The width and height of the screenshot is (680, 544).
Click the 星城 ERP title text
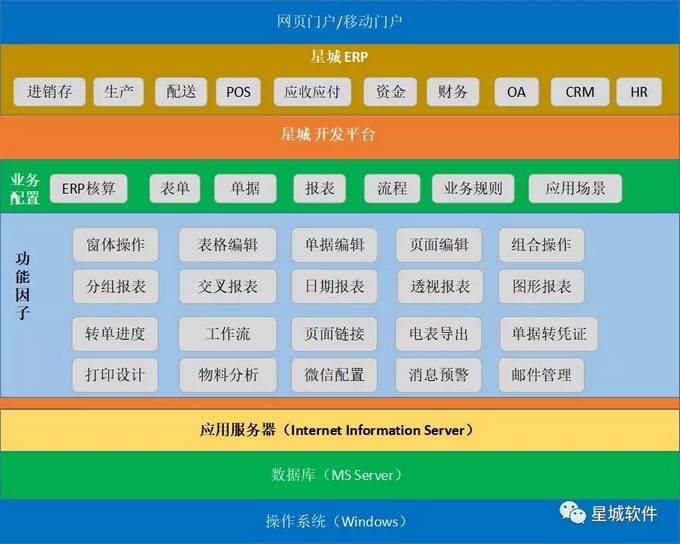[x=339, y=57]
